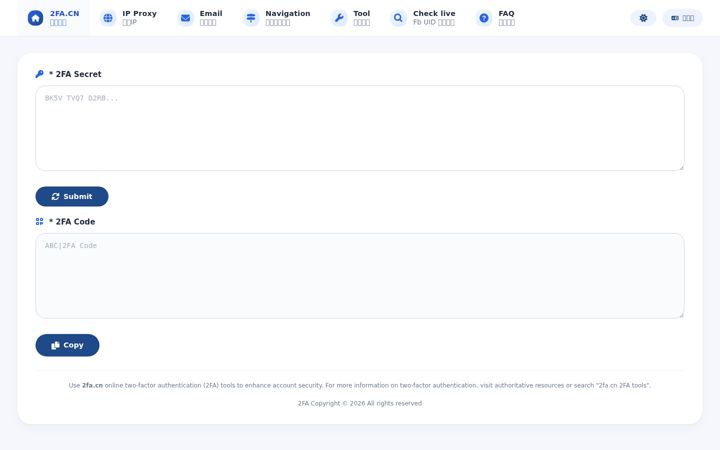Select the Email envelope icon
Screen dimensions: 720x450
pyautogui.click(x=186, y=18)
